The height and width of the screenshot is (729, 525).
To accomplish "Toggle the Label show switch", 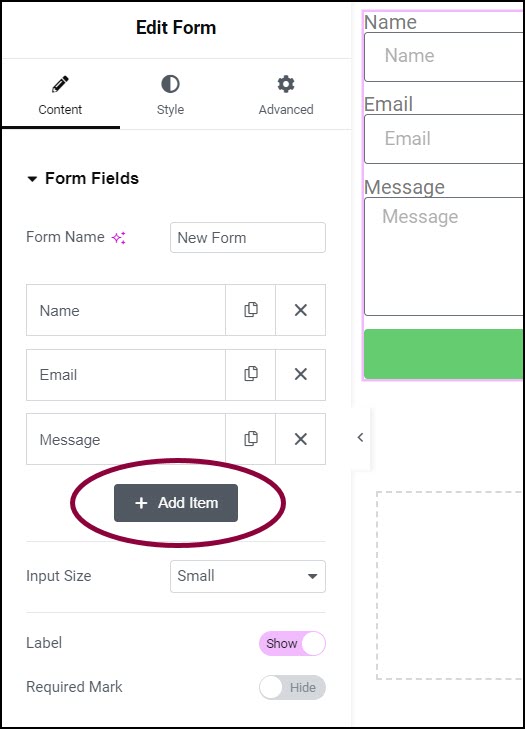I will point(292,643).
